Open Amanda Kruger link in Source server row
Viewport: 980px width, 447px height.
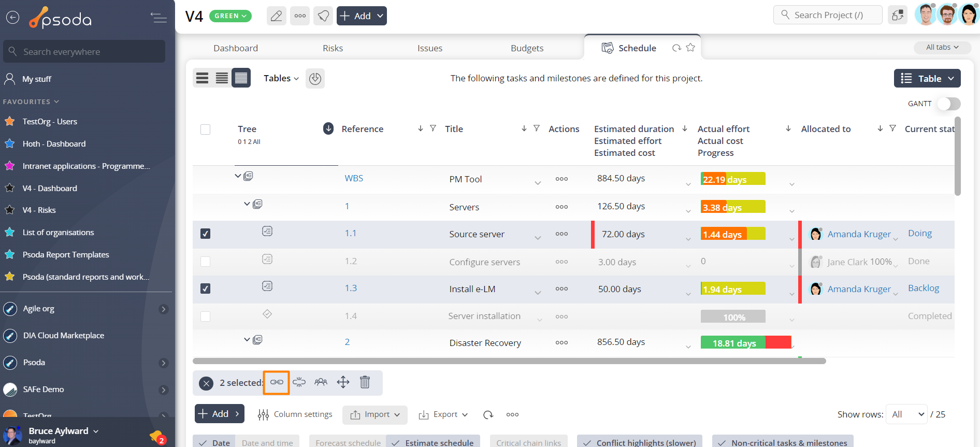tap(859, 234)
